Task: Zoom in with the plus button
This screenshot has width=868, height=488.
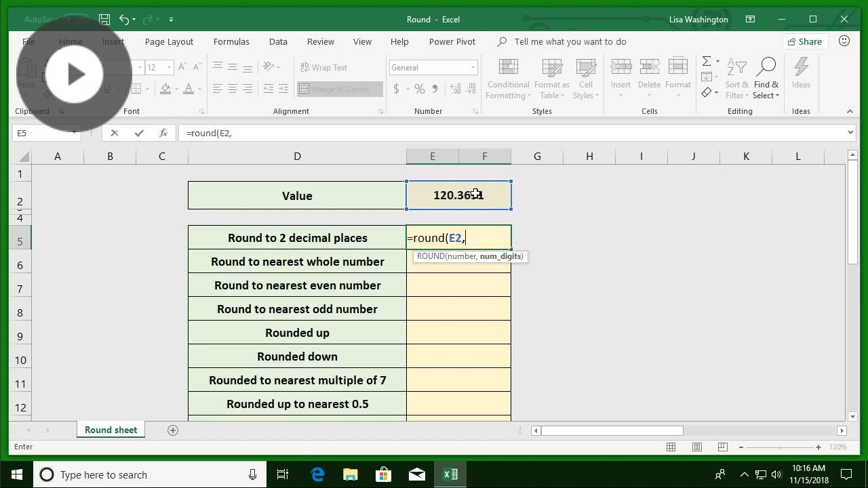Action: [818, 447]
